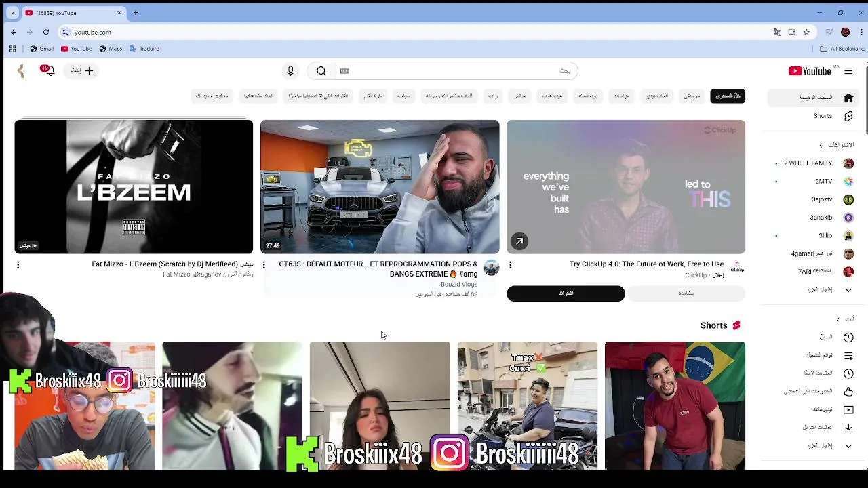Open options menu for ClickUp ad

(510, 265)
